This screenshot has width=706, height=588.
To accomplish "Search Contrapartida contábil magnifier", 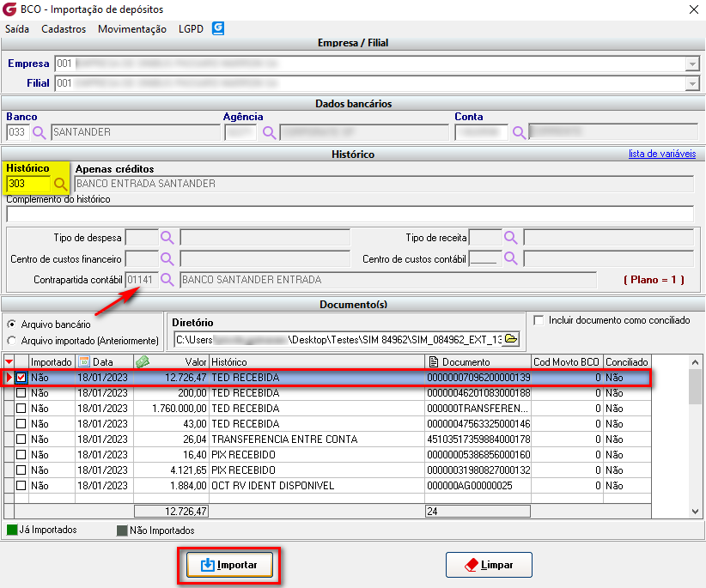I will point(167,279).
